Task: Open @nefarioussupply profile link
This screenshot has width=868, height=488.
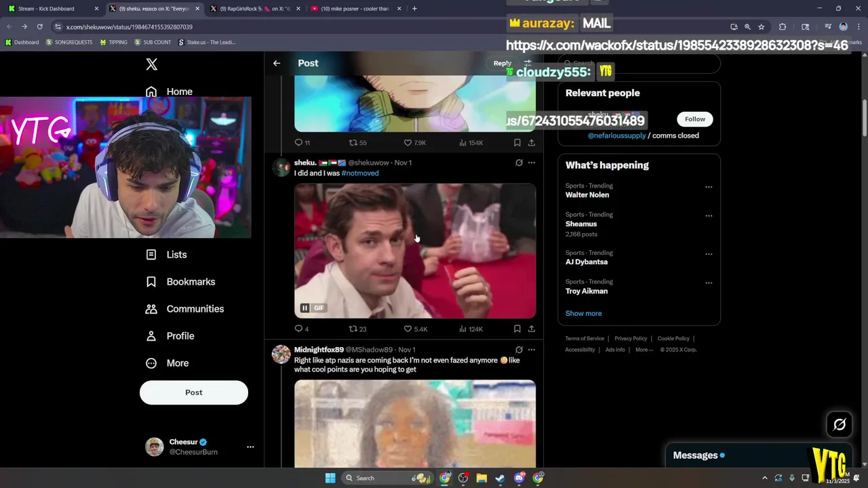Action: pyautogui.click(x=616, y=136)
